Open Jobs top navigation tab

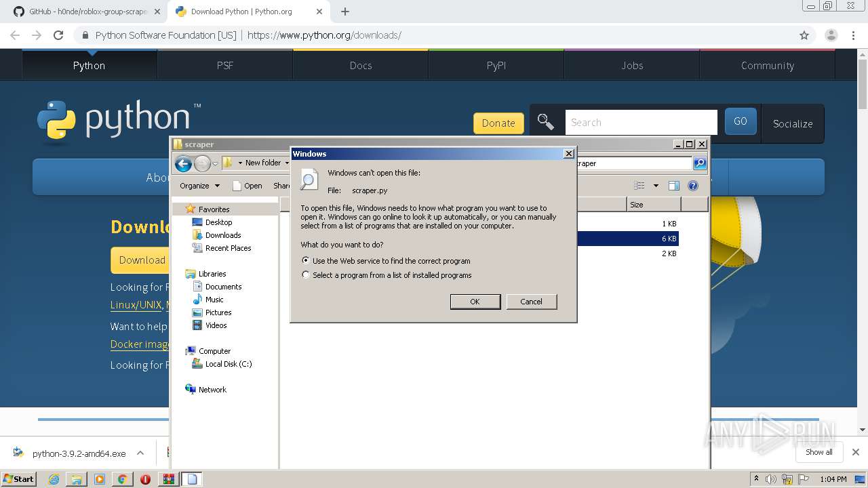(x=632, y=65)
